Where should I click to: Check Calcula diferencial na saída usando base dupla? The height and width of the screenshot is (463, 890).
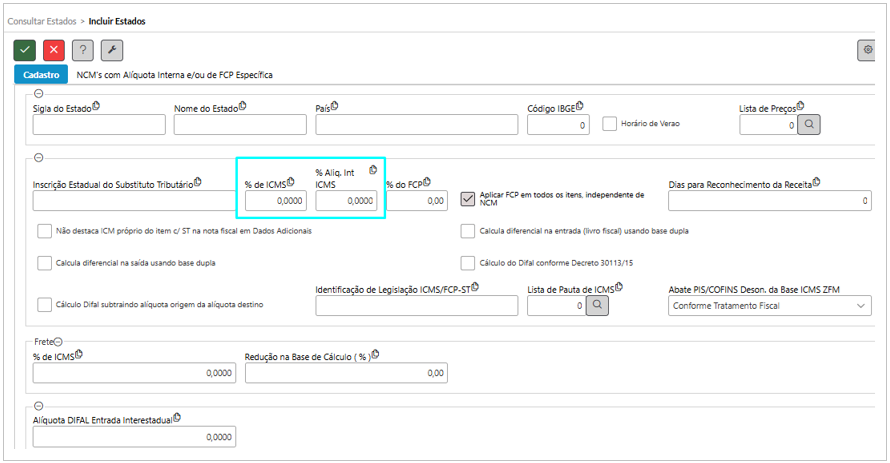44,263
